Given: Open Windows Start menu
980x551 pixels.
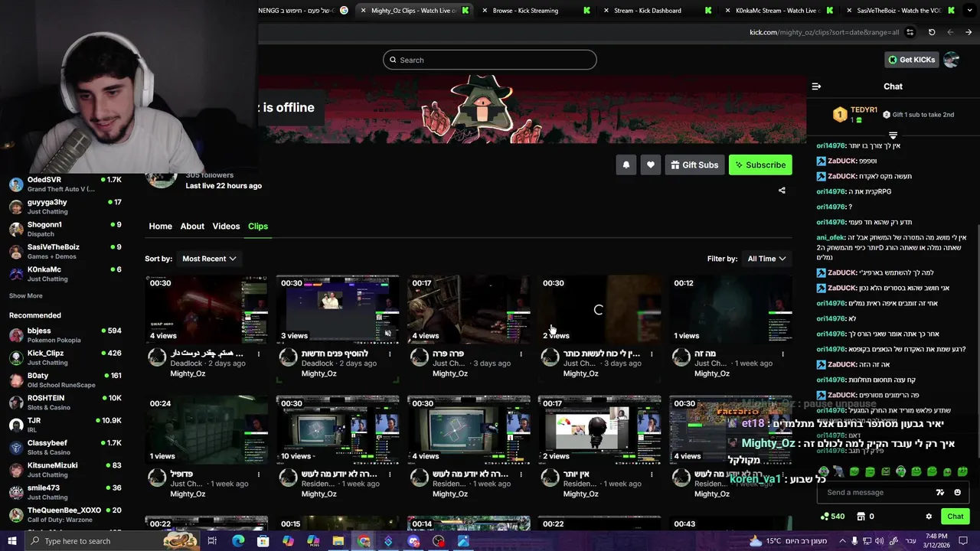Looking at the screenshot, I should coord(11,541).
